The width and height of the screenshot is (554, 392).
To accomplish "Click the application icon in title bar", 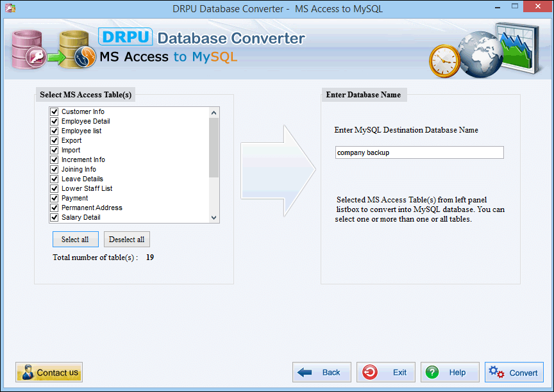I will pyautogui.click(x=10, y=8).
